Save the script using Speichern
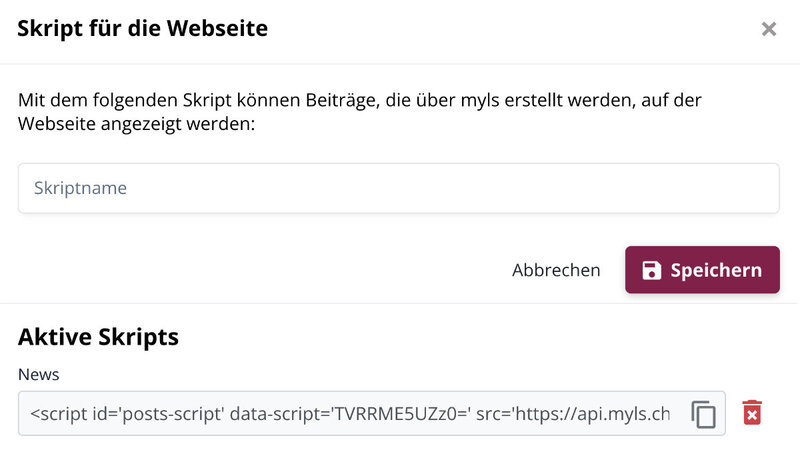Viewport: 800px width, 460px height. (x=702, y=270)
